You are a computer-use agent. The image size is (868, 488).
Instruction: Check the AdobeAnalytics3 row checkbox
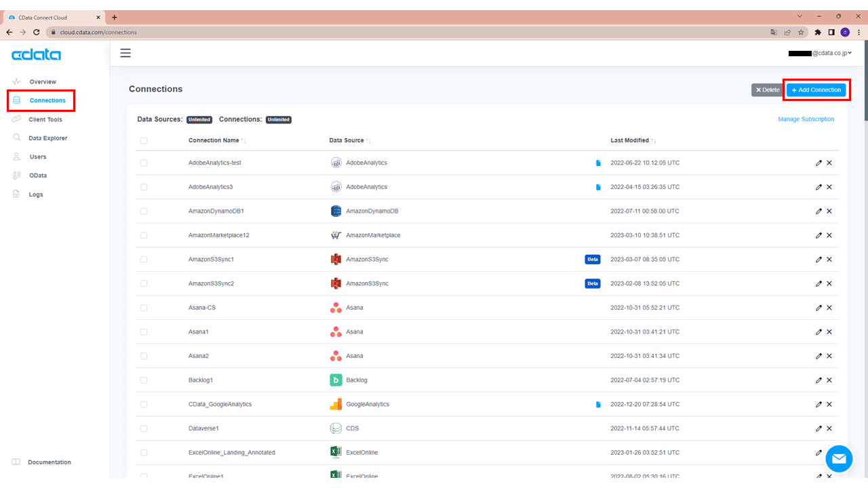pos(144,187)
